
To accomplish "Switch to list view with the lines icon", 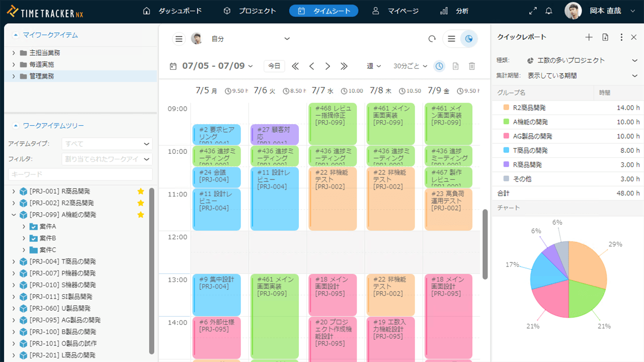I will 451,38.
